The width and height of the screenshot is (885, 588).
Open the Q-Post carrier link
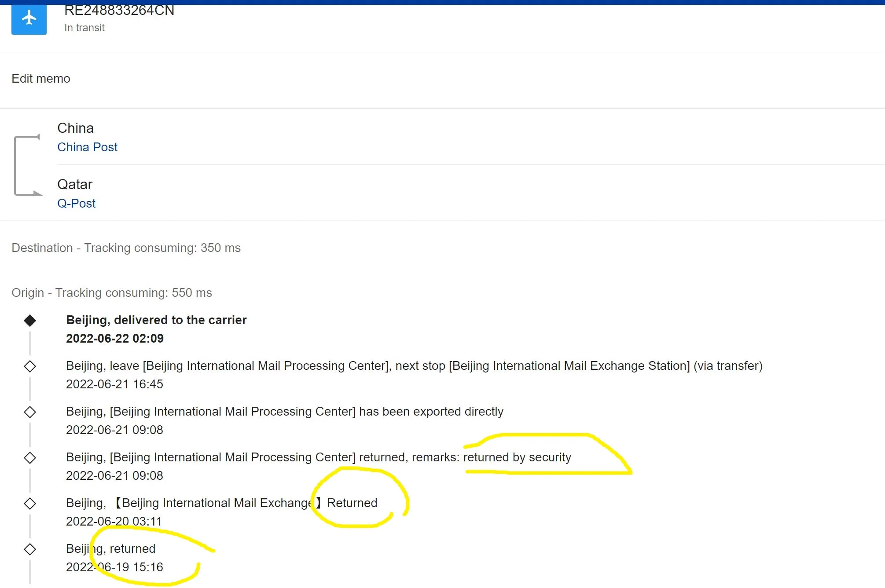[76, 204]
